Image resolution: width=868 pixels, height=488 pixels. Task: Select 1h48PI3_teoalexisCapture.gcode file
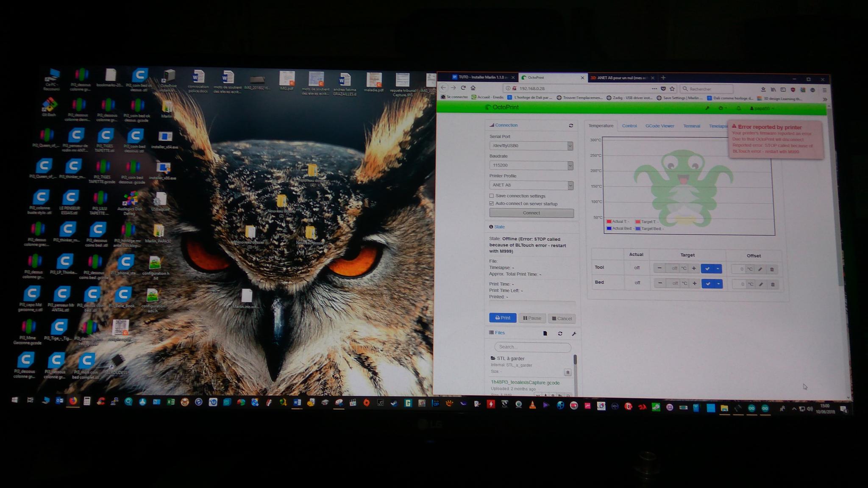tap(525, 383)
